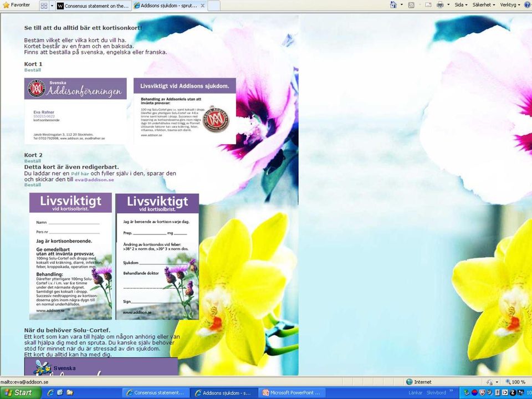Switch to the Consensus statement tab

point(93,6)
